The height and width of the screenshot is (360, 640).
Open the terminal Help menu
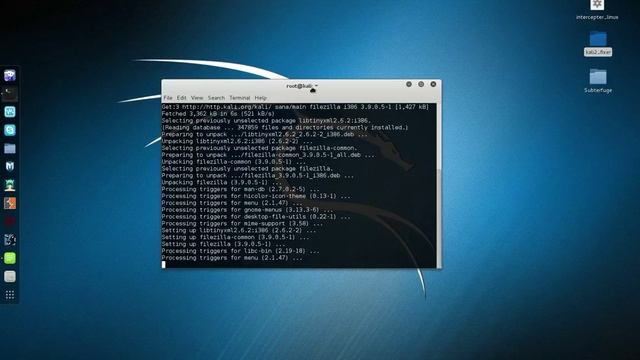click(260, 98)
